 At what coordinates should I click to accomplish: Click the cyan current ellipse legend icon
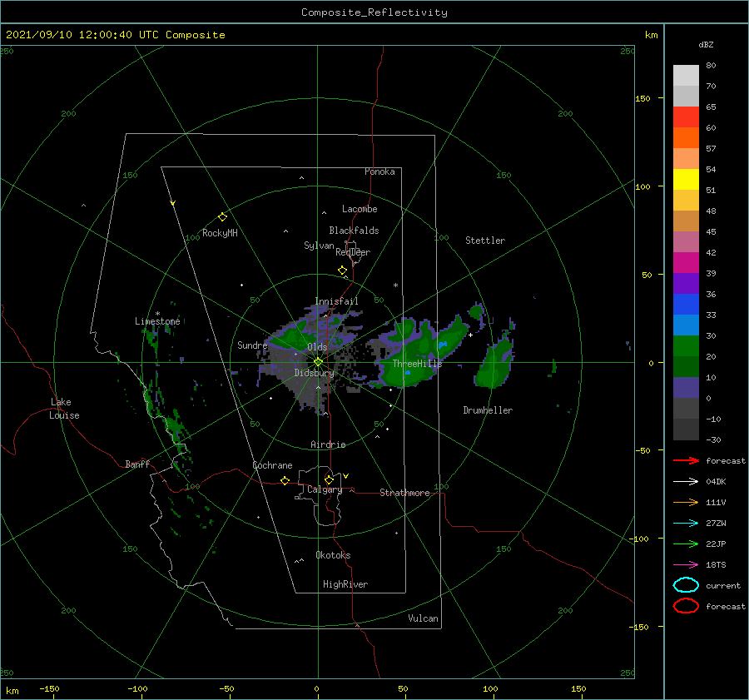point(686,585)
